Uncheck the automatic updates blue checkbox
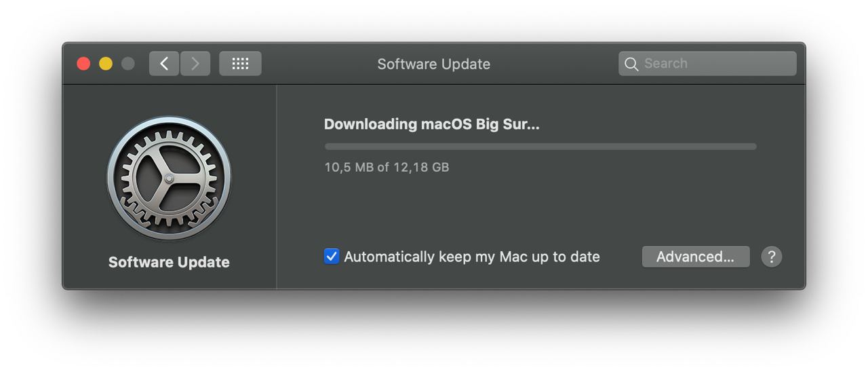The image size is (868, 372). 332,257
